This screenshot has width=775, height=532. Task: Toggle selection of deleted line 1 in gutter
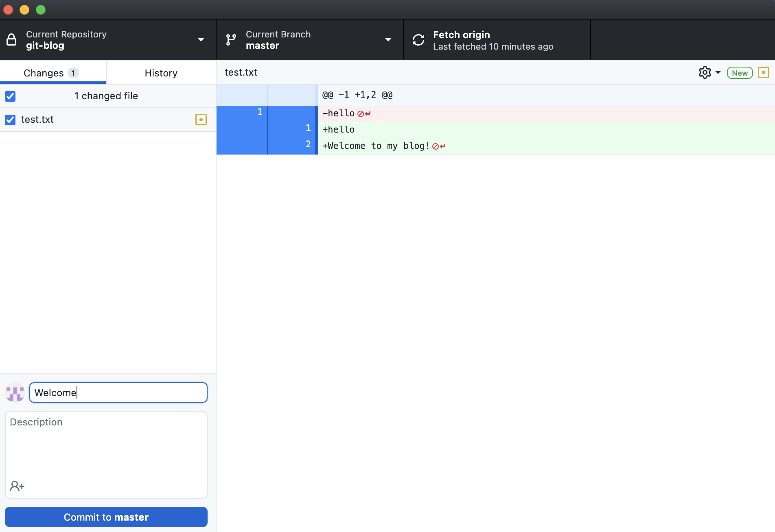[242, 112]
